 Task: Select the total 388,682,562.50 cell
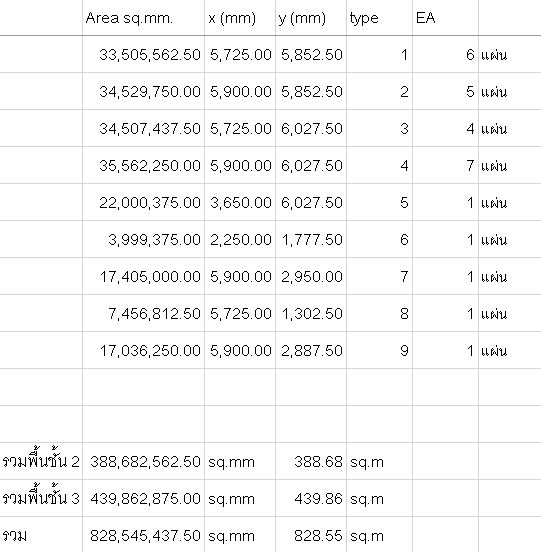point(144,461)
